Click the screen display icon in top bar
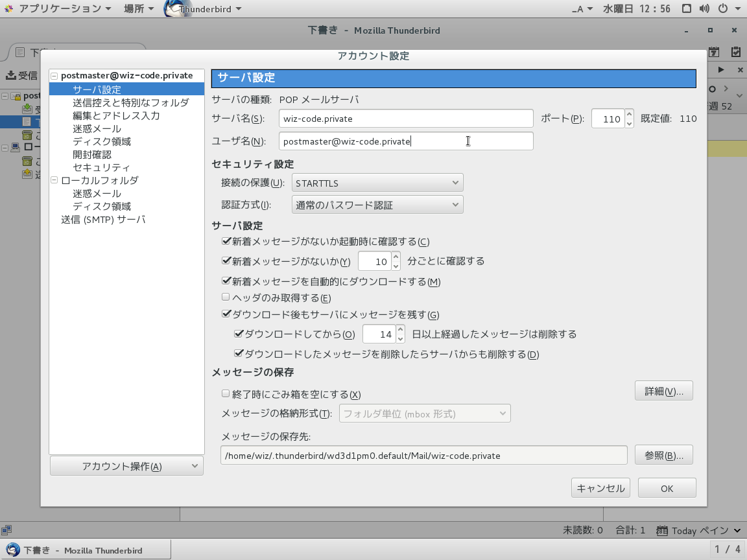747x560 pixels. [687, 8]
